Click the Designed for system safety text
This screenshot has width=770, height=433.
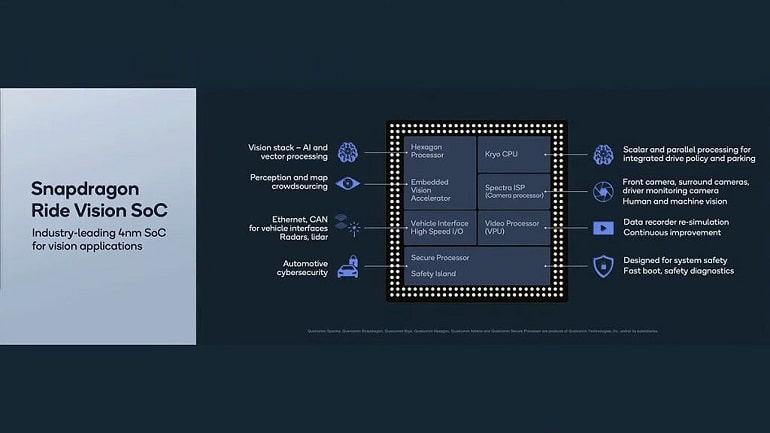point(675,261)
